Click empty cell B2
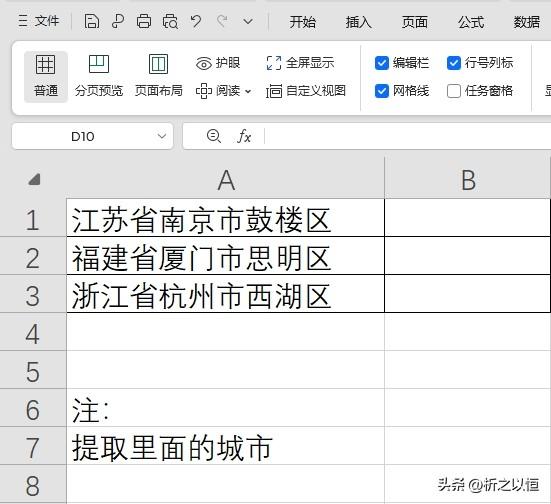Image resolution: width=551 pixels, height=504 pixels. coord(468,256)
